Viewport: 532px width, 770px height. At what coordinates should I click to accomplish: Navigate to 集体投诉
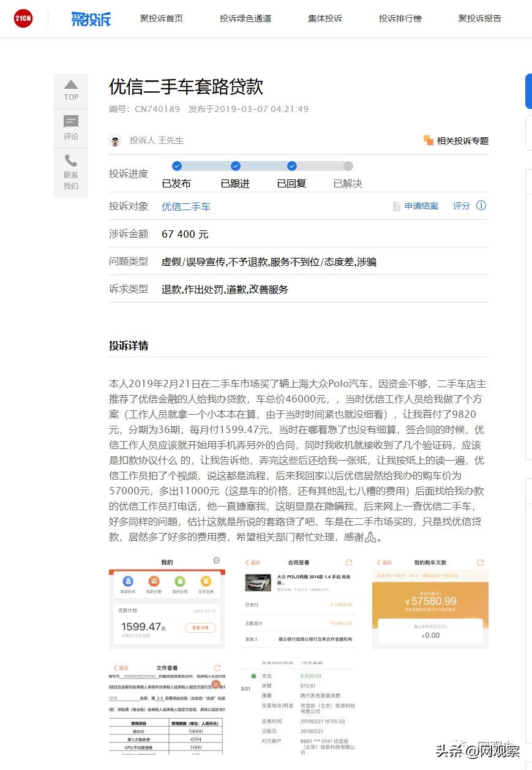(x=325, y=18)
